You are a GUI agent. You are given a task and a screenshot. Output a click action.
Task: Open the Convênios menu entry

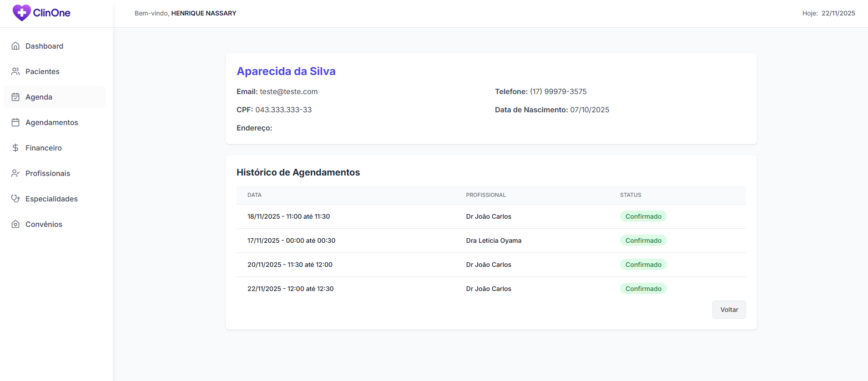pyautogui.click(x=44, y=224)
